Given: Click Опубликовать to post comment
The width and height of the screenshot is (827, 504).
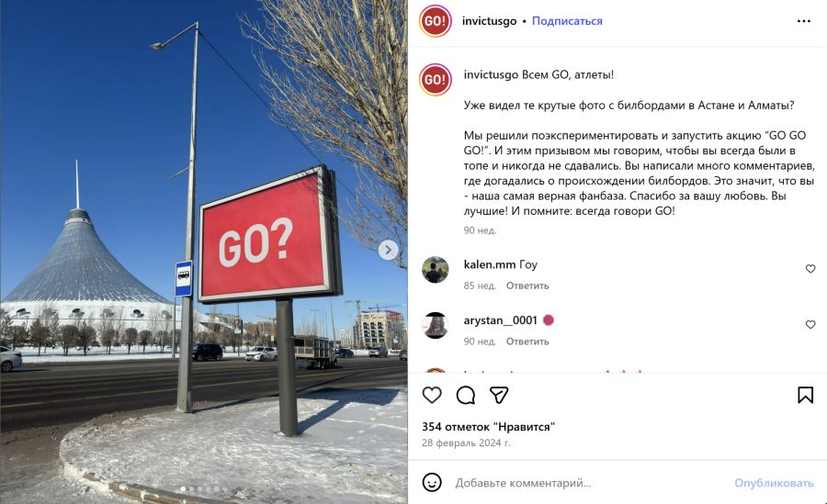Looking at the screenshot, I should click(x=774, y=483).
